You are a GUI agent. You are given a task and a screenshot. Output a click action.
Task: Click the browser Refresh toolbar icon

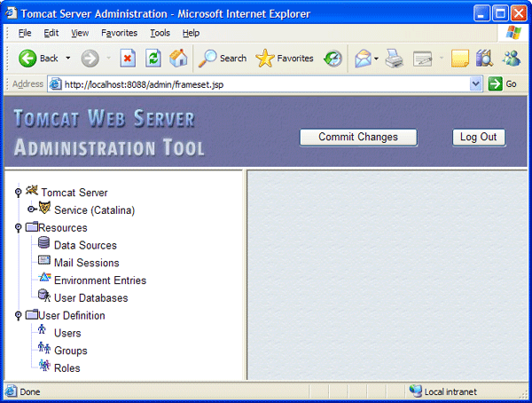153,59
